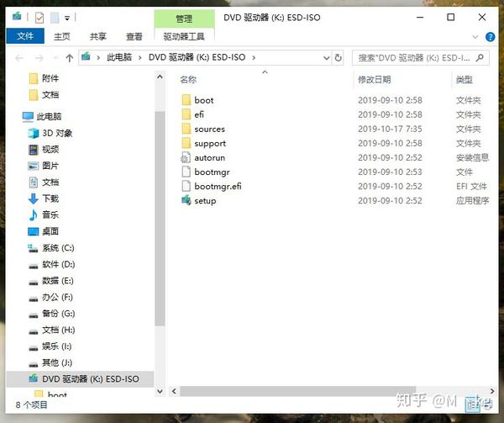Select the boot folder icon in file list
The image size is (504, 423).
pos(186,100)
